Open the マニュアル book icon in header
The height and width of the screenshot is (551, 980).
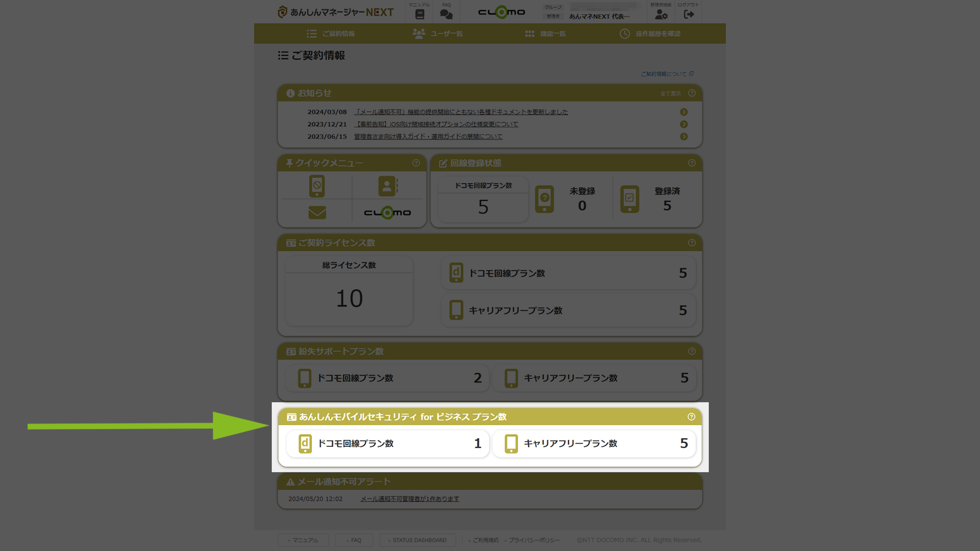click(x=419, y=14)
